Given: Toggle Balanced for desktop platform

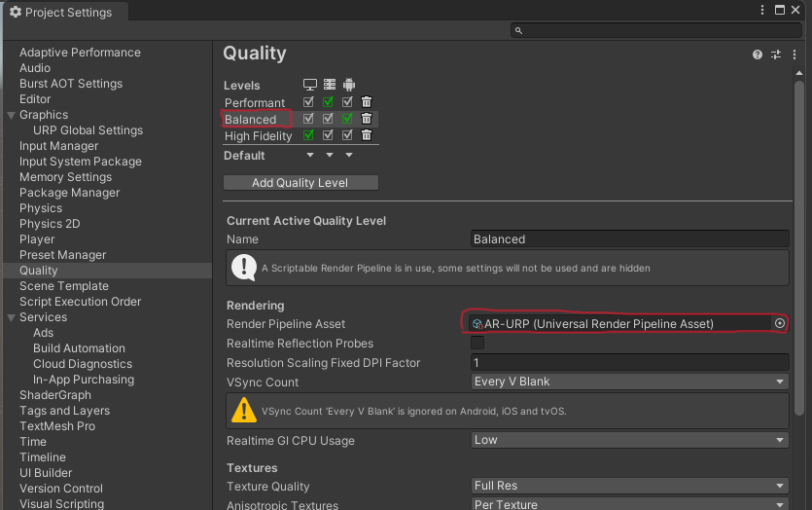Looking at the screenshot, I should click(308, 118).
